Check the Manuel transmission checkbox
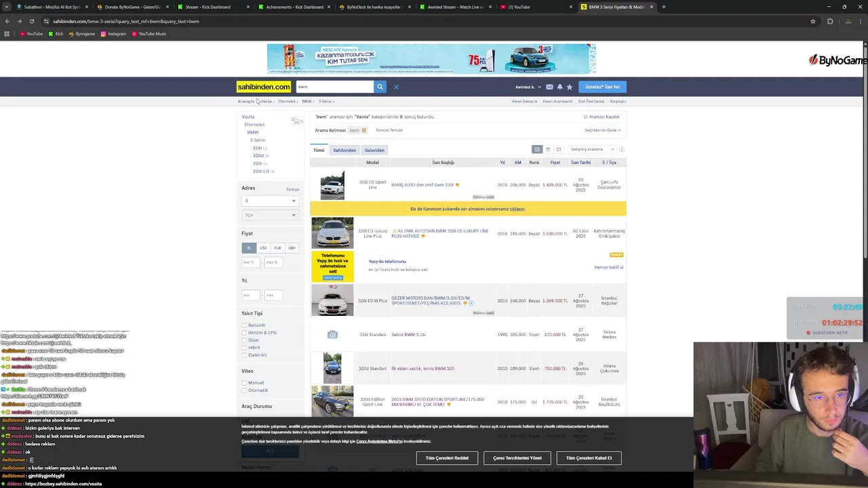This screenshot has height=488, width=868. 244,383
